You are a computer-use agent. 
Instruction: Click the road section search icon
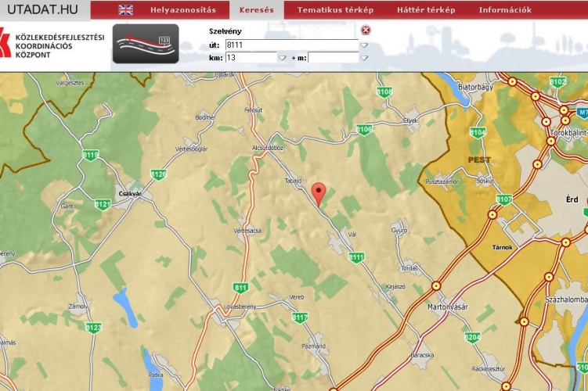pos(146,44)
